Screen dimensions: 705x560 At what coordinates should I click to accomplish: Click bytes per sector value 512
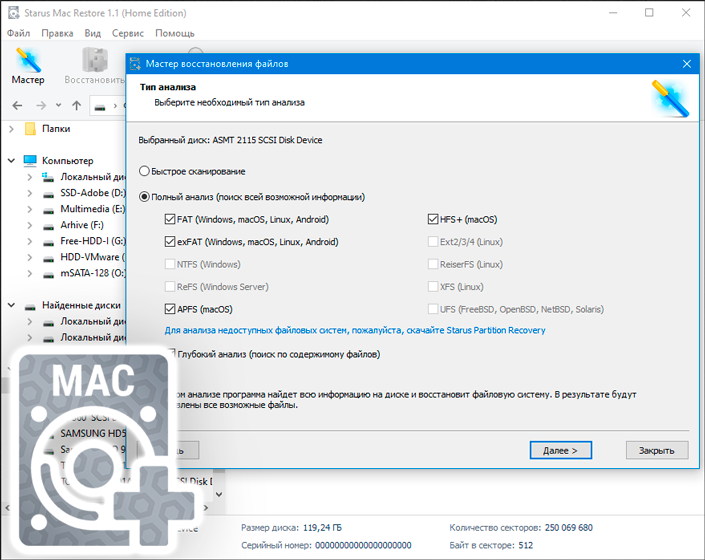(526, 545)
